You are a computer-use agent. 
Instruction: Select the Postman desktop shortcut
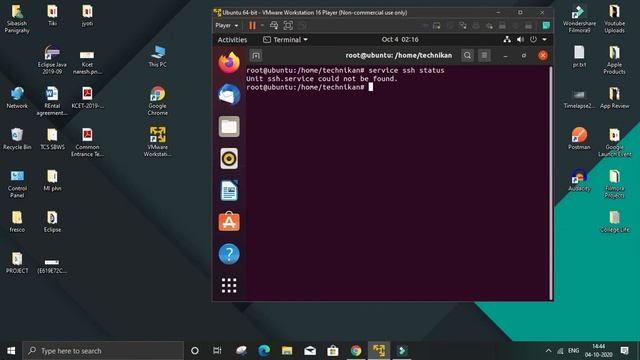tap(579, 138)
